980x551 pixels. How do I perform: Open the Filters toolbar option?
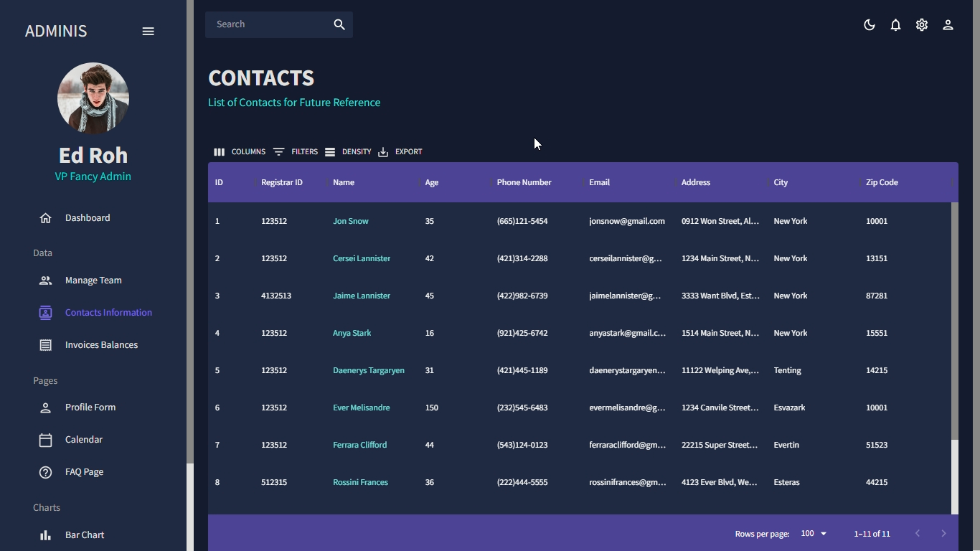[296, 151]
